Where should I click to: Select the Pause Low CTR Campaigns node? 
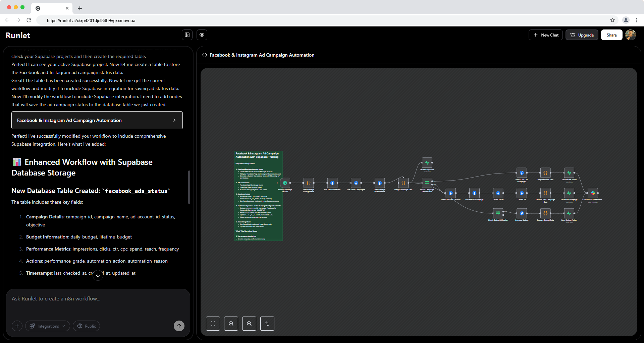click(522, 173)
